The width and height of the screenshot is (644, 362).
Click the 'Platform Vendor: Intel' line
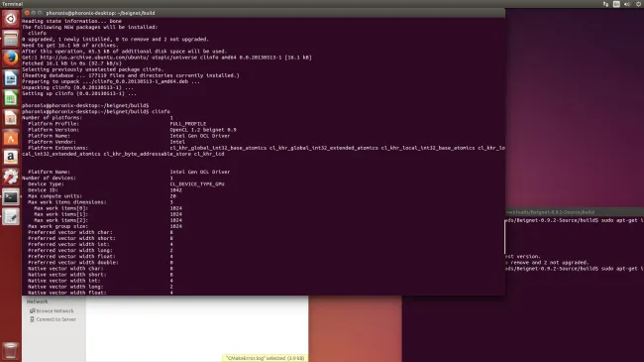click(106, 142)
